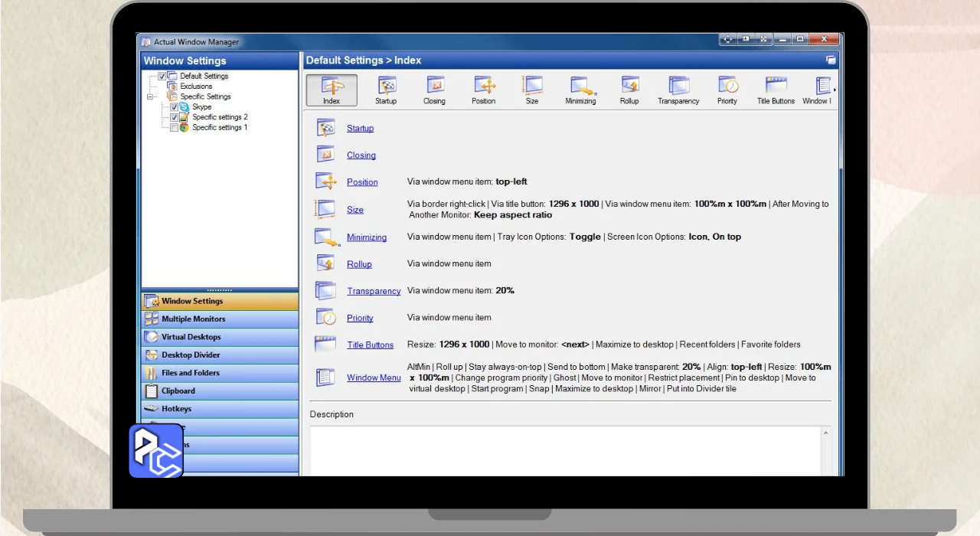980x536 pixels.
Task: Click the Transparency link in the index list
Action: (x=374, y=291)
